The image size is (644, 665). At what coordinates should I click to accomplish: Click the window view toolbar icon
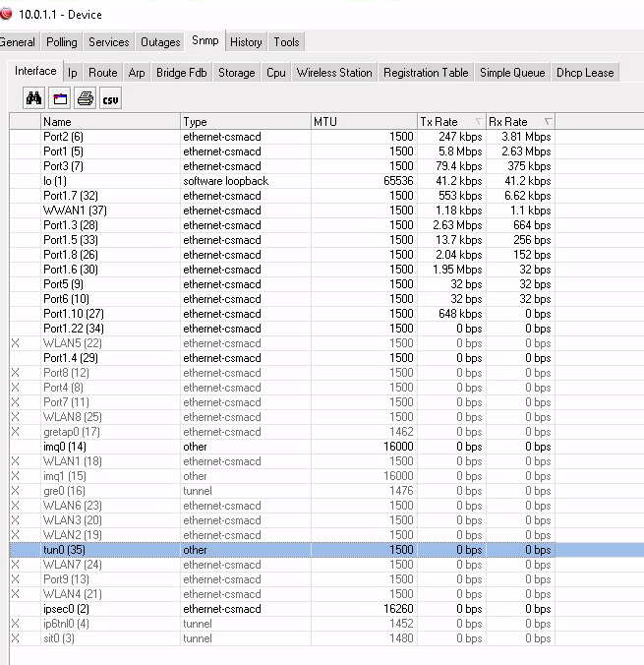pos(60,99)
